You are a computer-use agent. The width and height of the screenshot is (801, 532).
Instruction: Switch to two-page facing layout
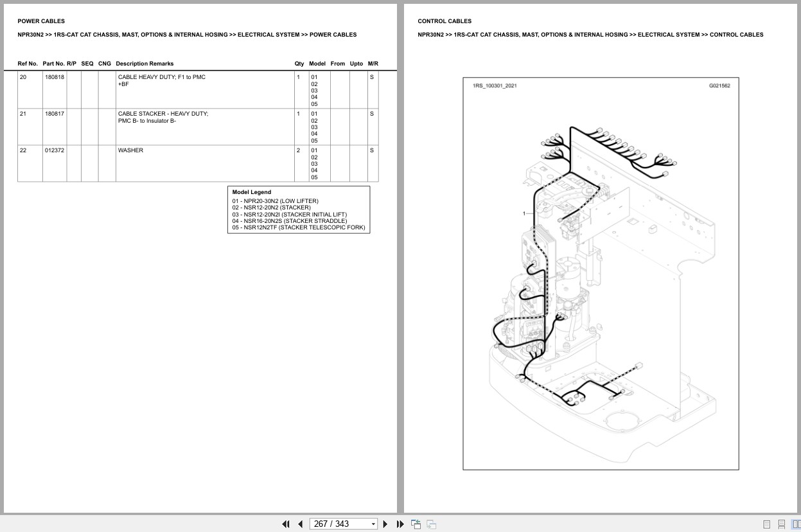click(796, 524)
